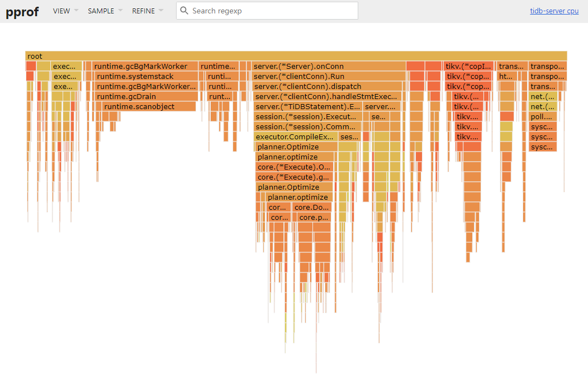Screen dimensions: 588x376
Task: Click the Search regexp input field
Action: click(272, 11)
